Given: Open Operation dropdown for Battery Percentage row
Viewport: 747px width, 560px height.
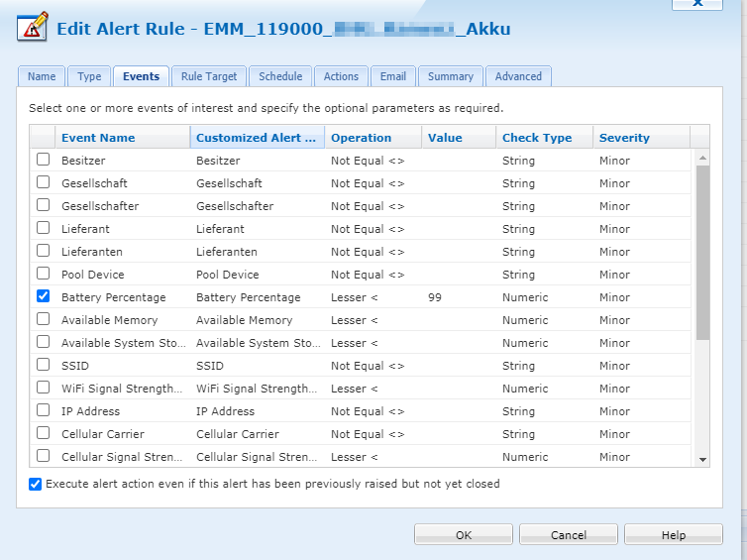Looking at the screenshot, I should click(x=373, y=297).
